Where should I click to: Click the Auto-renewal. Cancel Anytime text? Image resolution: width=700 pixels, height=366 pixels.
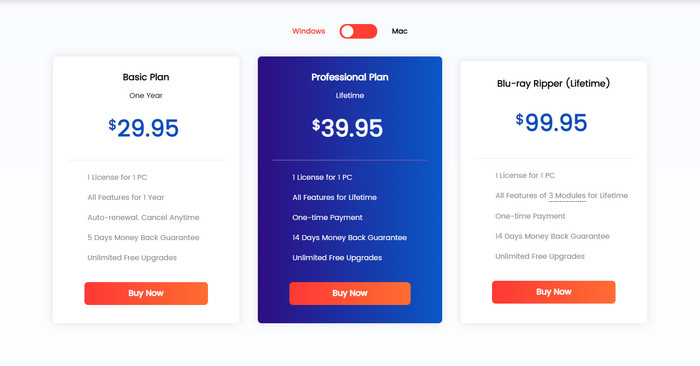coord(143,217)
